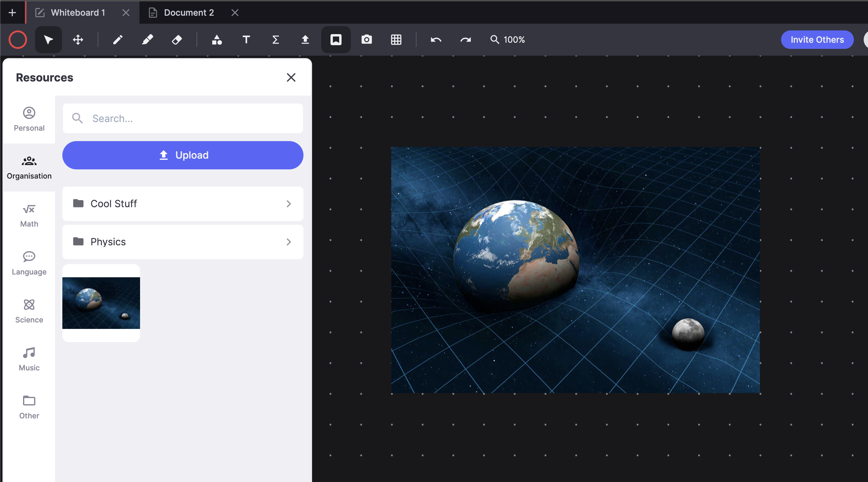868x482 pixels.
Task: Click the Invite Others button
Action: pyautogui.click(x=817, y=40)
